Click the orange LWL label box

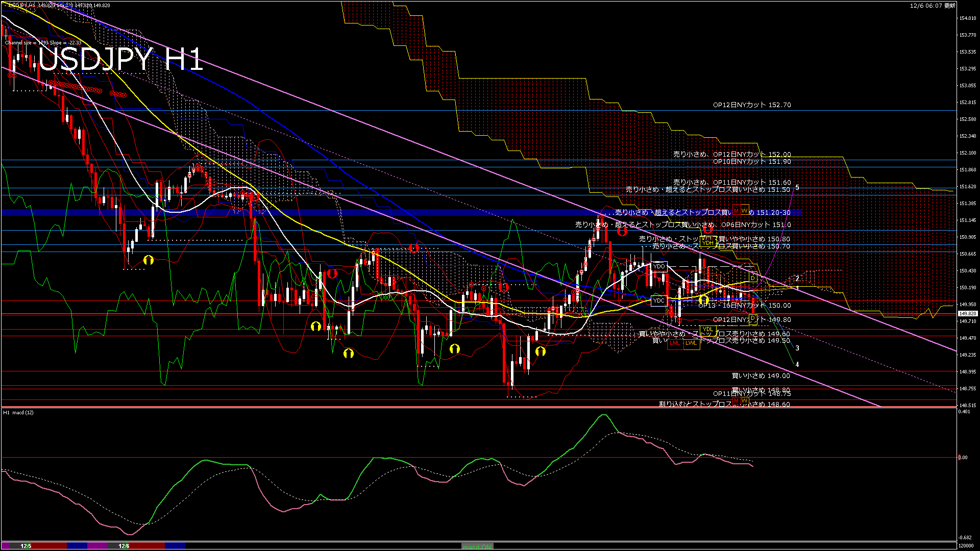pos(691,343)
